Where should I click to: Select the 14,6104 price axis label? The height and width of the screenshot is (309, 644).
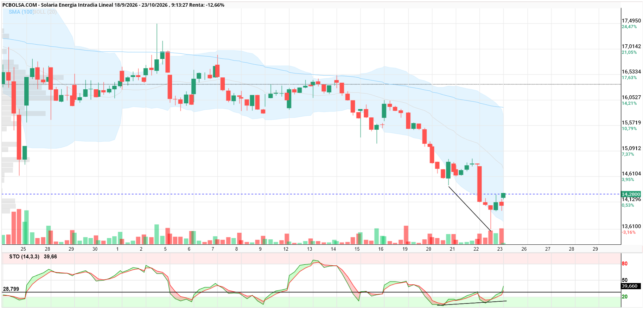click(631, 174)
